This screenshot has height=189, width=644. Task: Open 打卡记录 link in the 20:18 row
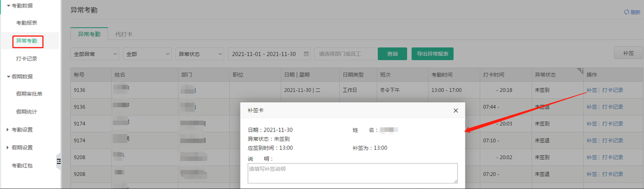click(612, 90)
